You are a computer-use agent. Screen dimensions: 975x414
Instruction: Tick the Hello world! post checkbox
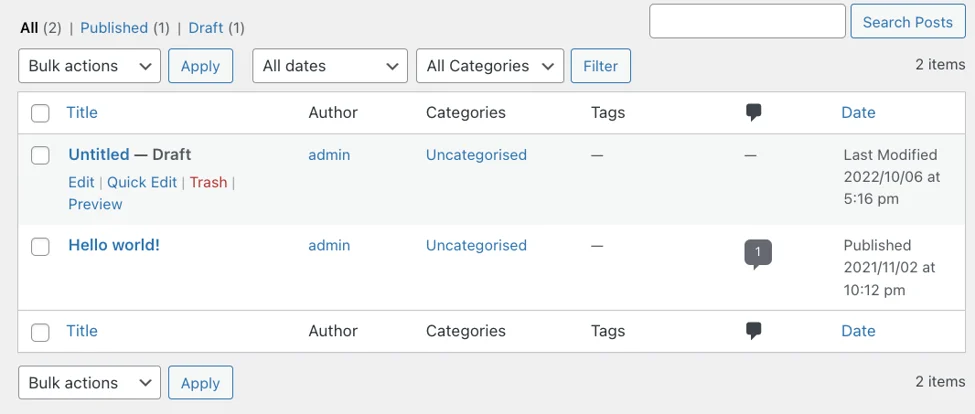click(x=40, y=246)
